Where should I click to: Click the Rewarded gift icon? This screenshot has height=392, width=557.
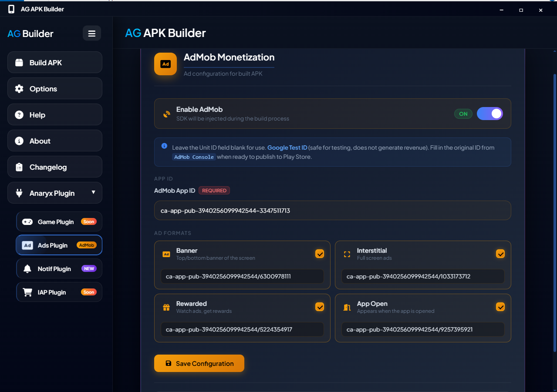[166, 307]
